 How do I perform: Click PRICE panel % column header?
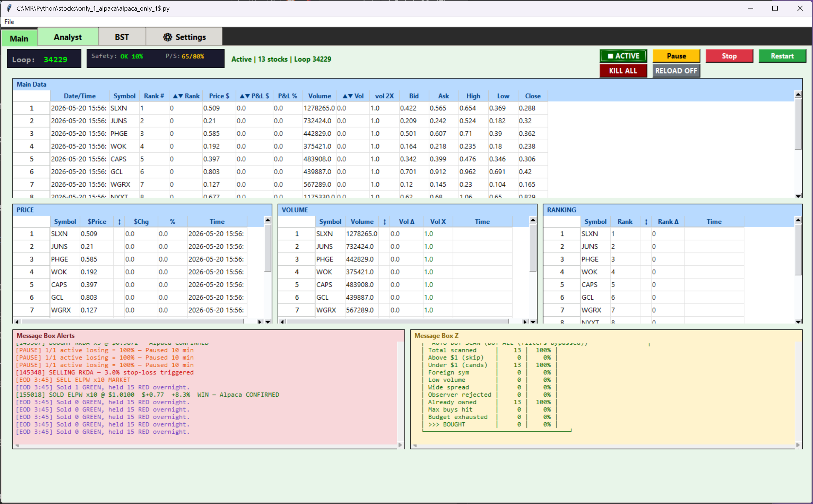pyautogui.click(x=173, y=222)
